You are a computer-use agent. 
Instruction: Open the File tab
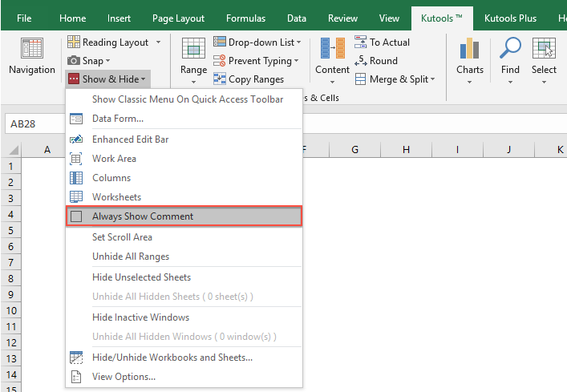pyautogui.click(x=24, y=18)
